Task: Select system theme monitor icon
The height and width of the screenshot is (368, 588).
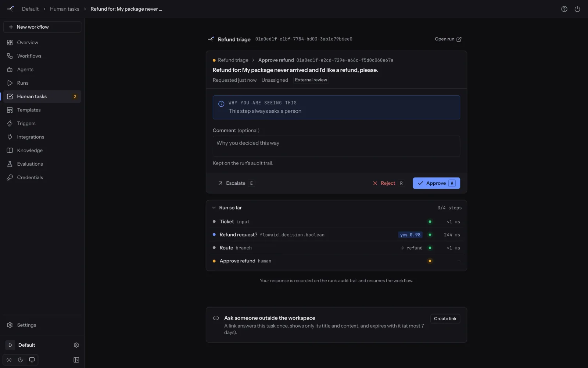Action: pos(32,360)
